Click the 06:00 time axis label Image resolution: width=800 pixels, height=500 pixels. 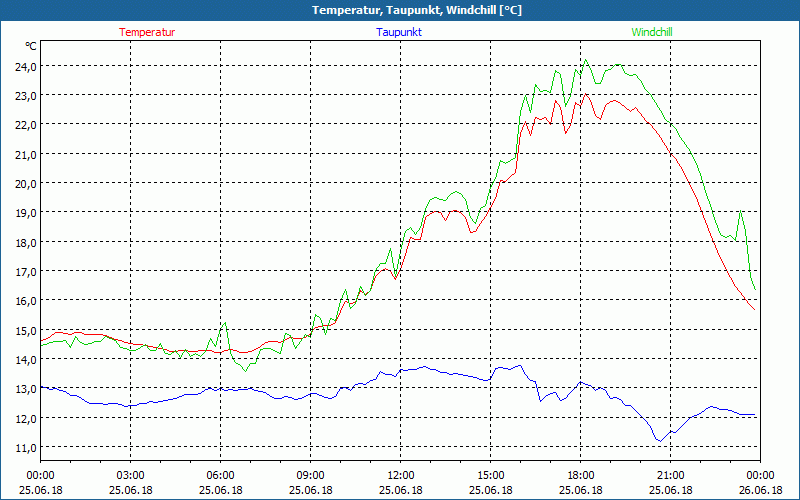pos(220,476)
